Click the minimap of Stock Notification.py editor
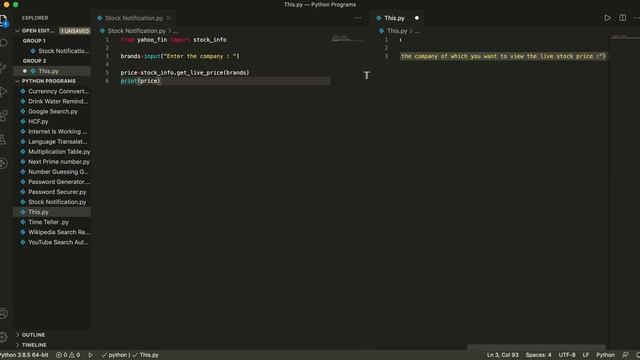Image resolution: width=640 pixels, height=360 pixels. point(347,39)
